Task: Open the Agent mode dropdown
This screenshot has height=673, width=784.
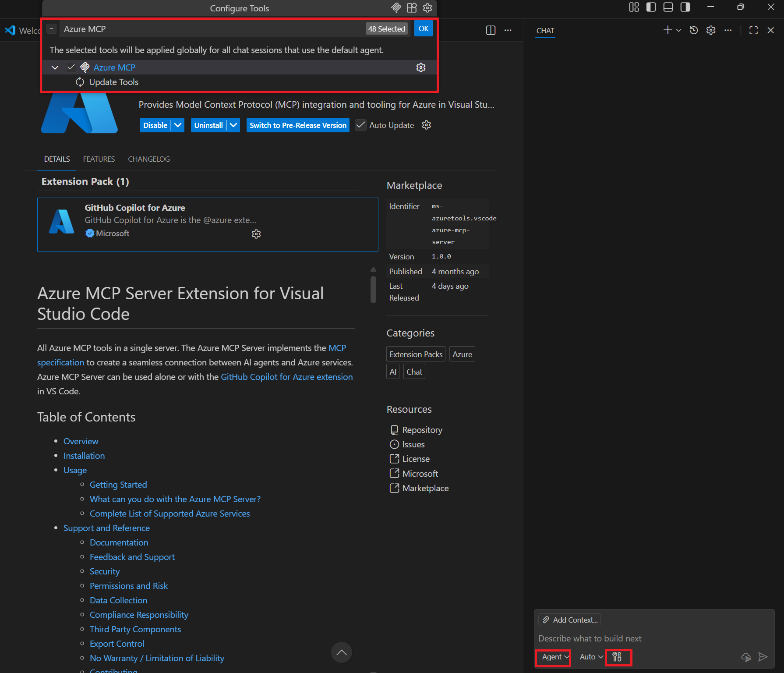Action: 555,657
